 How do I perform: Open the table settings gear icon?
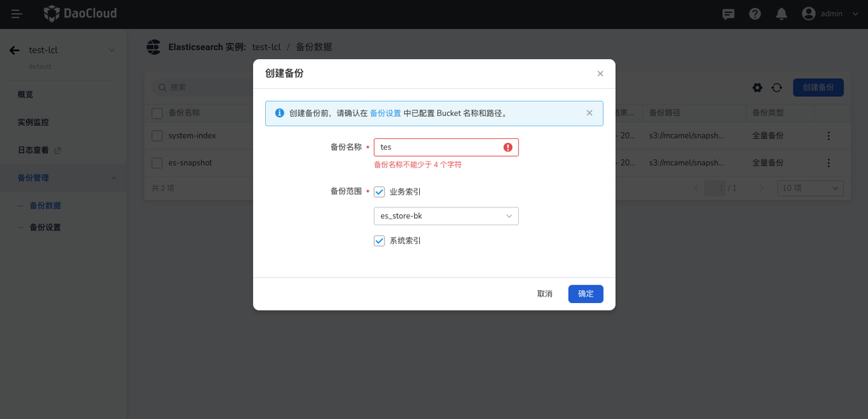click(x=757, y=87)
